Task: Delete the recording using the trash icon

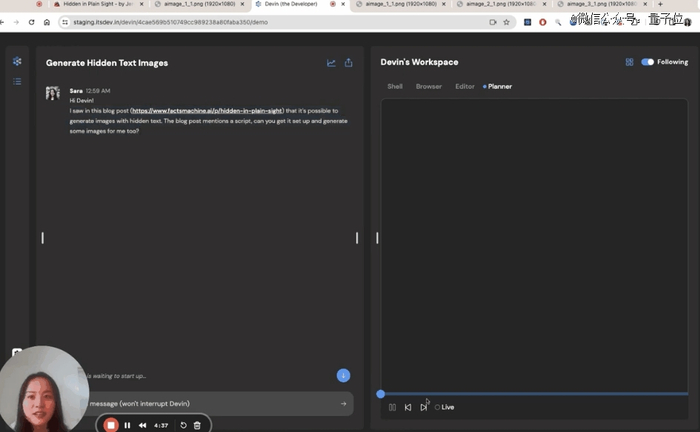Action: click(x=197, y=425)
